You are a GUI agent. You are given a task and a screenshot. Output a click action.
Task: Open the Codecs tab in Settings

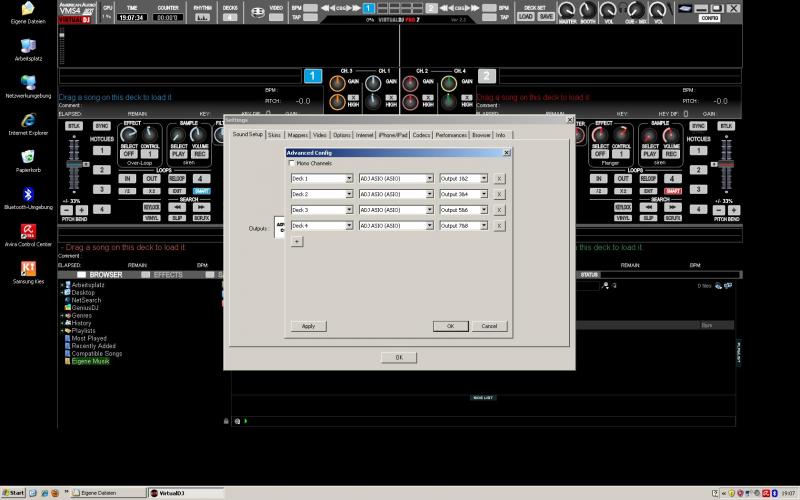coord(421,135)
